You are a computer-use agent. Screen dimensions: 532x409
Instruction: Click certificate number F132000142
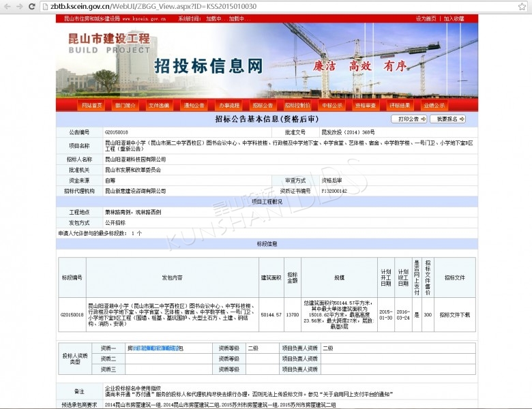tap(334, 191)
